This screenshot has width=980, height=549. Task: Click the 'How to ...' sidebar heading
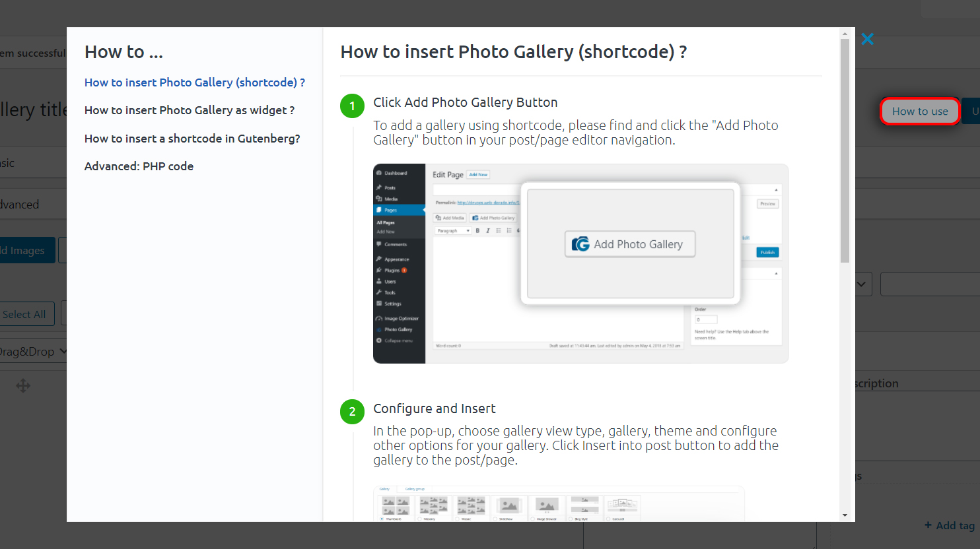point(123,52)
